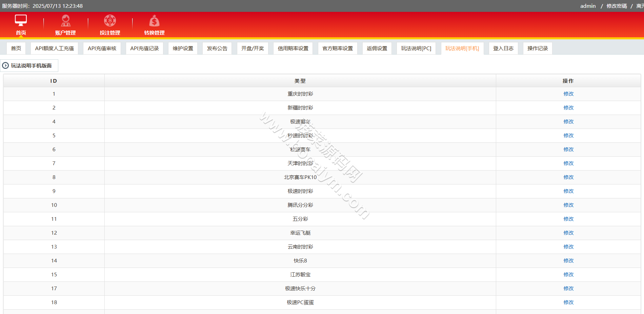Click 修改 for 极速PC蛋蛋
This screenshot has width=644, height=314.
[x=568, y=302]
